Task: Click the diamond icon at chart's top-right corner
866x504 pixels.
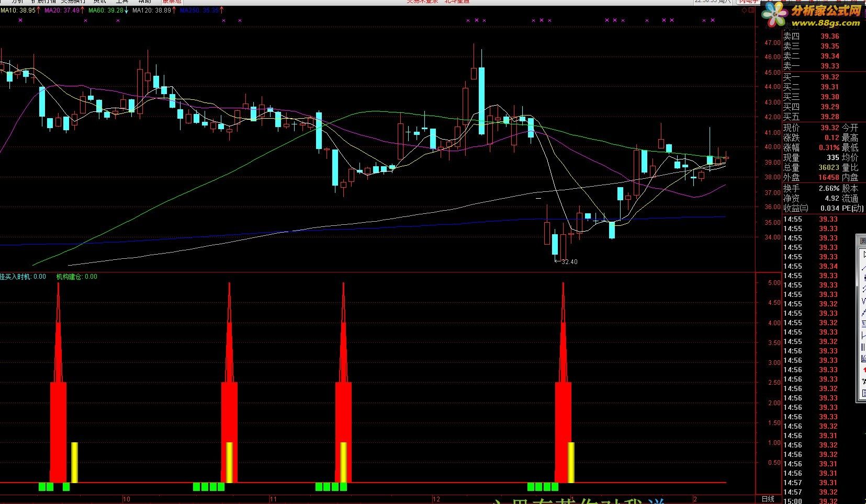Action: pyautogui.click(x=745, y=10)
